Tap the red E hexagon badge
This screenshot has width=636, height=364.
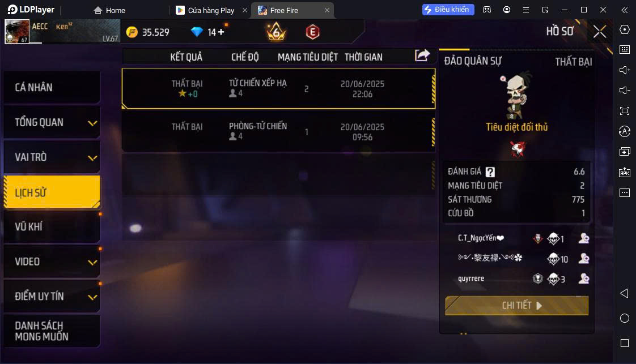pyautogui.click(x=312, y=32)
